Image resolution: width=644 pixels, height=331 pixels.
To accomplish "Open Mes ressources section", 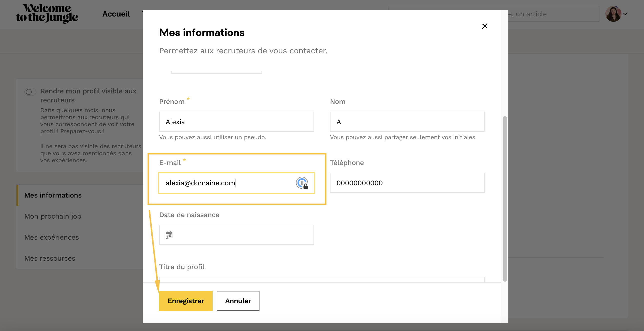I will coord(50,258).
